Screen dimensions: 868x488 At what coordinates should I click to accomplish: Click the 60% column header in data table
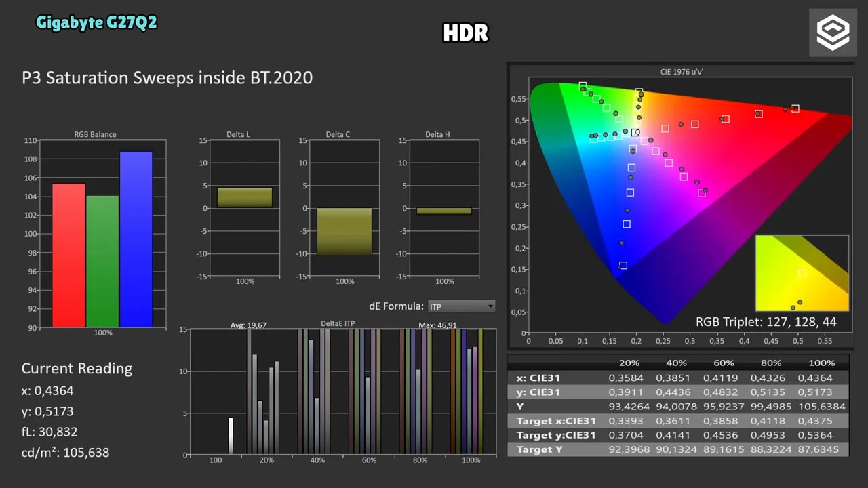pyautogui.click(x=724, y=363)
